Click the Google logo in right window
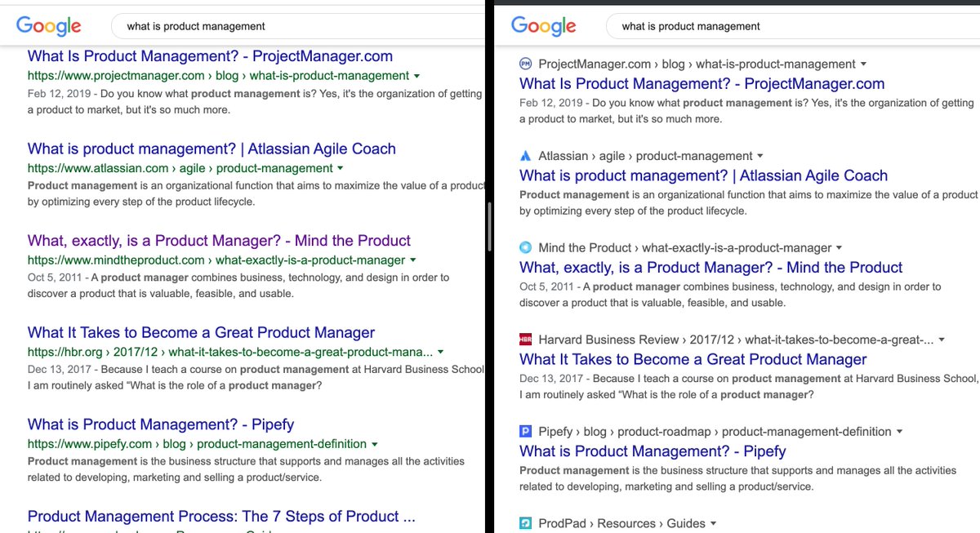The height and width of the screenshot is (533, 980). [544, 26]
